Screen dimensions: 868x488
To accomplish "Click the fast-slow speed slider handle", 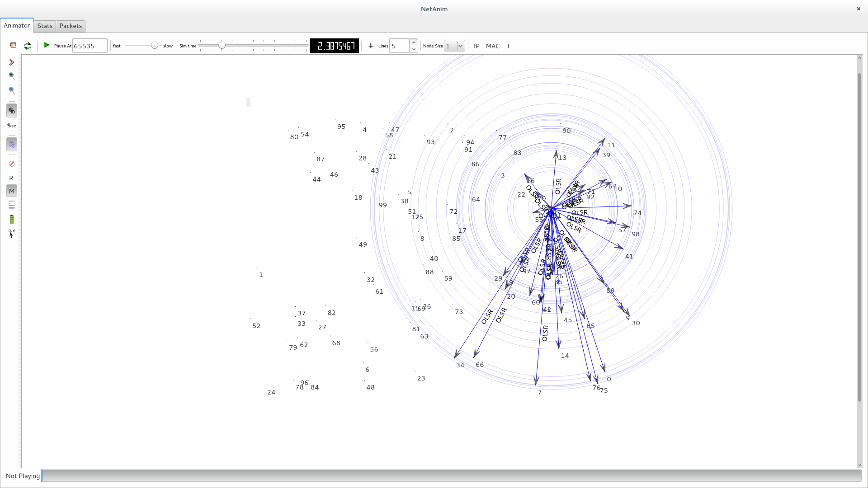I will 155,46.
